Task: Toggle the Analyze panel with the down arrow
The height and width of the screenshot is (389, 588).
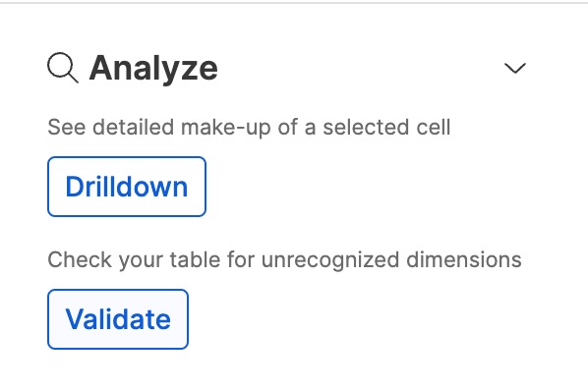Action: point(515,68)
